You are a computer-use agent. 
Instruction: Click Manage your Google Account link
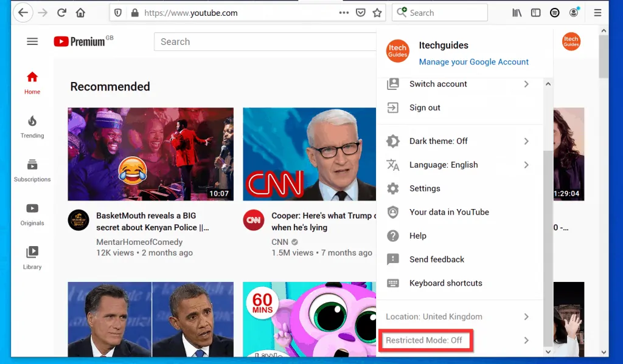click(473, 62)
